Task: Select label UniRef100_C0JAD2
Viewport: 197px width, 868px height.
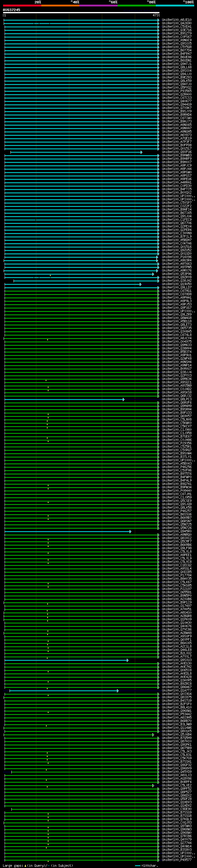Action: (x=176, y=389)
